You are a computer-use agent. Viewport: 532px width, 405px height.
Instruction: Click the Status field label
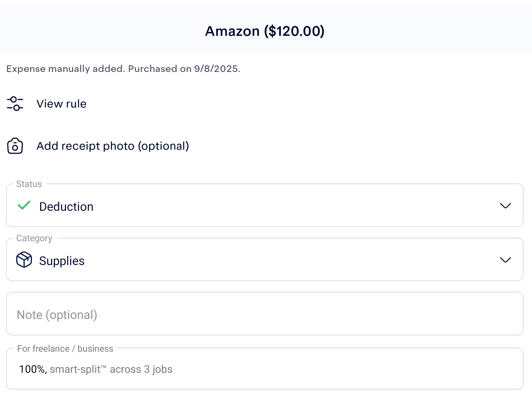click(29, 184)
